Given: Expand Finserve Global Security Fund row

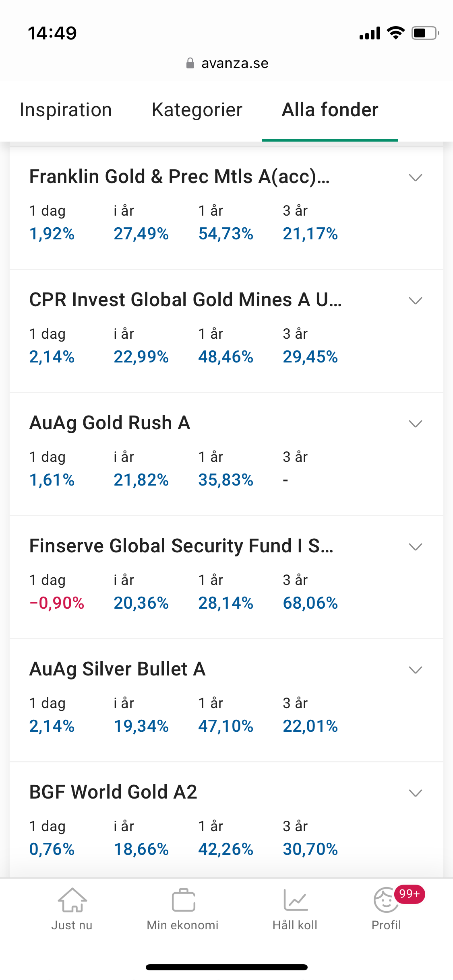Looking at the screenshot, I should (415, 547).
